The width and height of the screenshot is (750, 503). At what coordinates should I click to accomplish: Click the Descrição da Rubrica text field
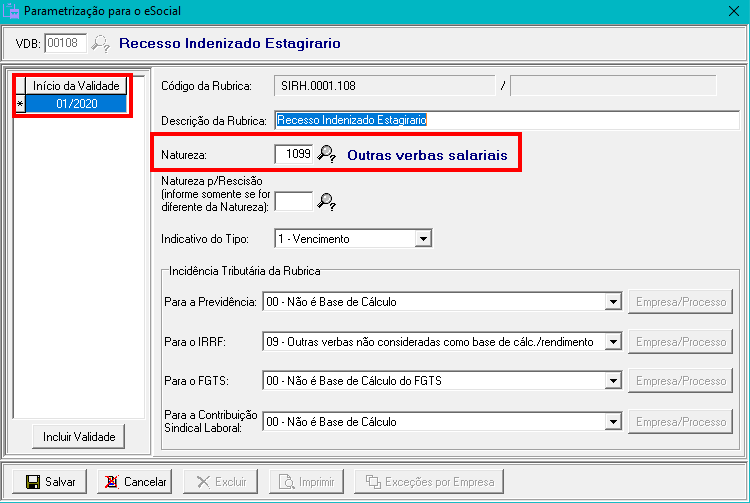pyautogui.click(x=505, y=120)
